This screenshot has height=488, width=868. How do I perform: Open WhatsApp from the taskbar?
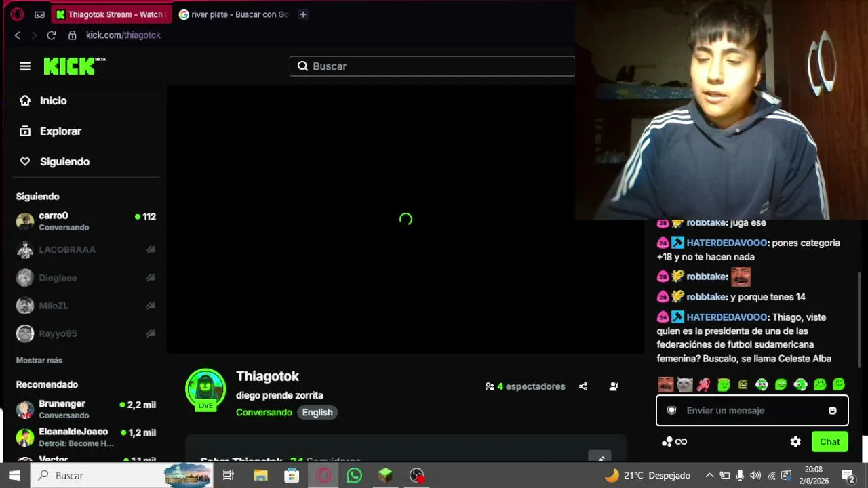click(x=354, y=475)
